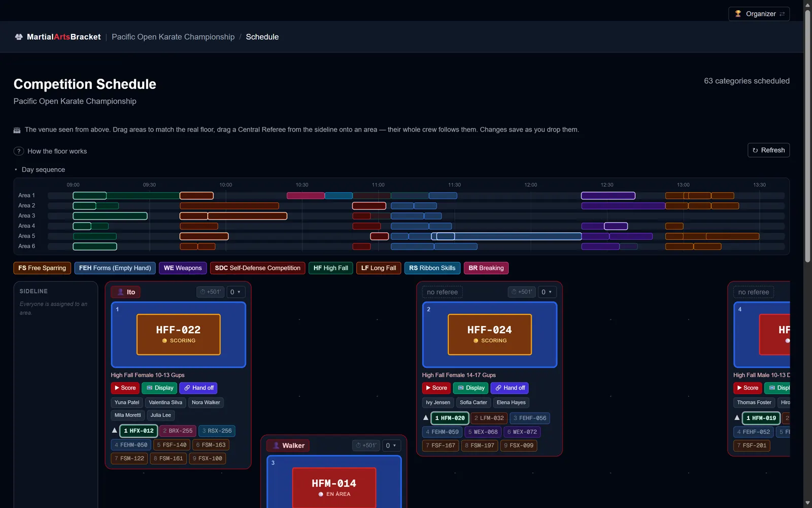Open the delay dropdown on area 2

point(547,292)
